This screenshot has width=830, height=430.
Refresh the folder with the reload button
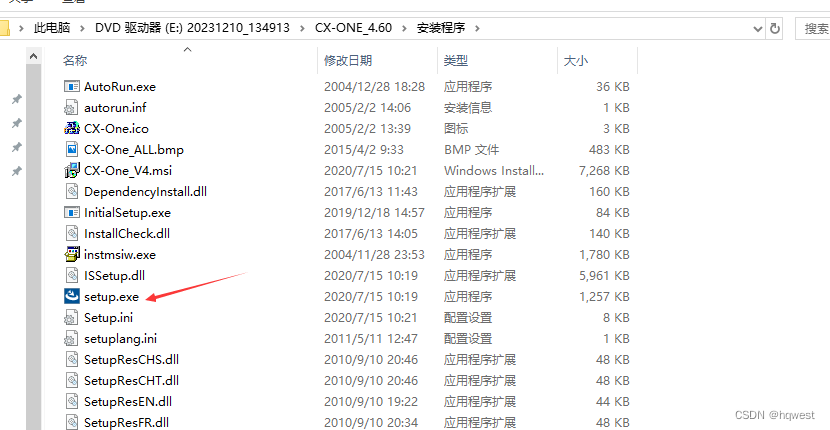click(x=774, y=28)
